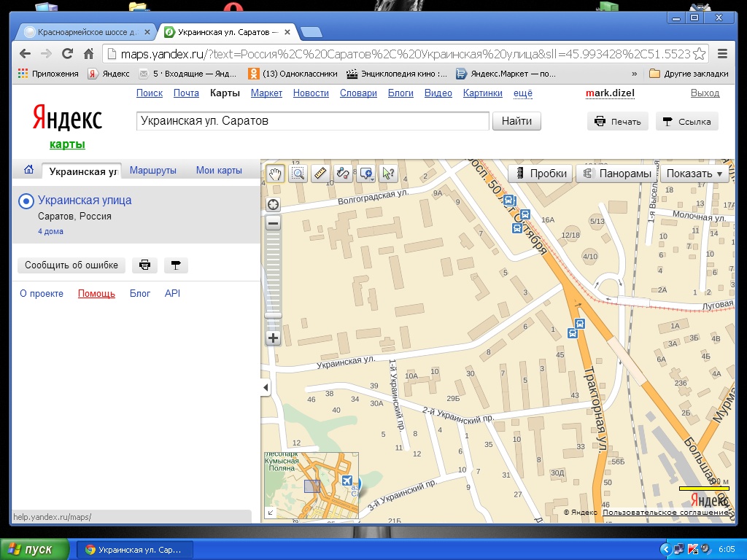747x560 pixels.
Task: Click the link pin icon under the result
Action: [176, 265]
